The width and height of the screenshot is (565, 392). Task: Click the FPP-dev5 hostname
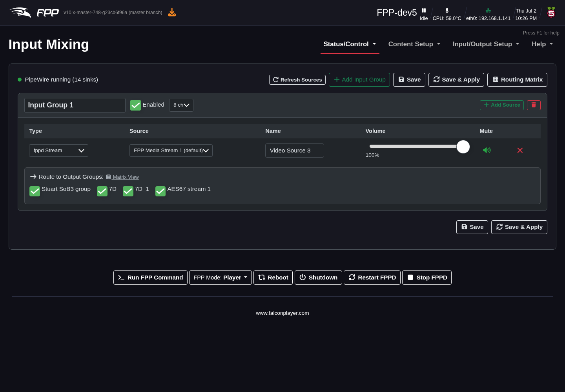point(397,13)
